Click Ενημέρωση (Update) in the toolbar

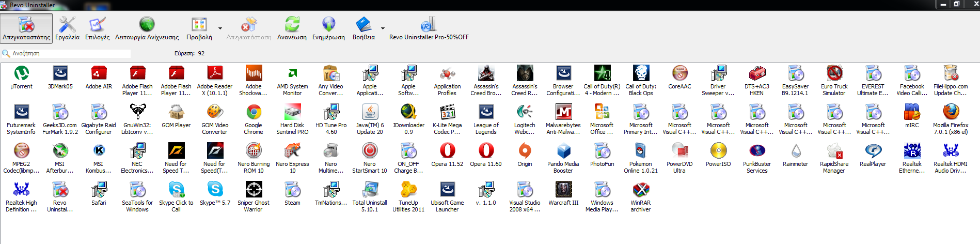(x=328, y=28)
